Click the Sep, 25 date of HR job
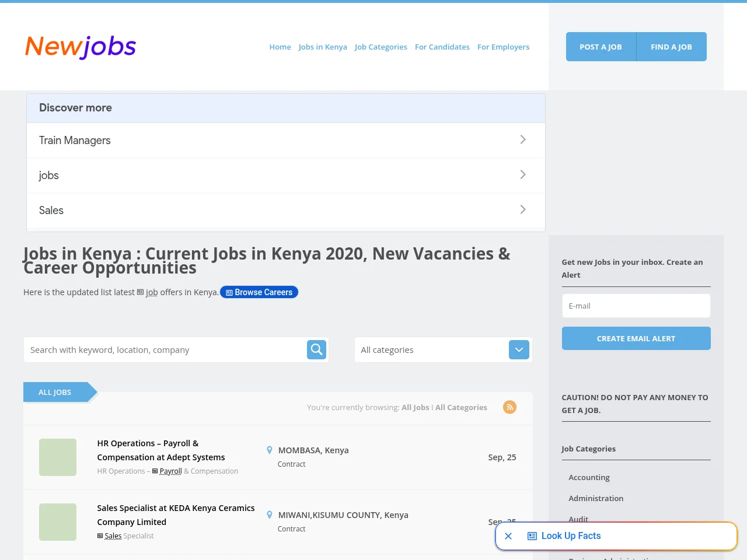 (502, 457)
